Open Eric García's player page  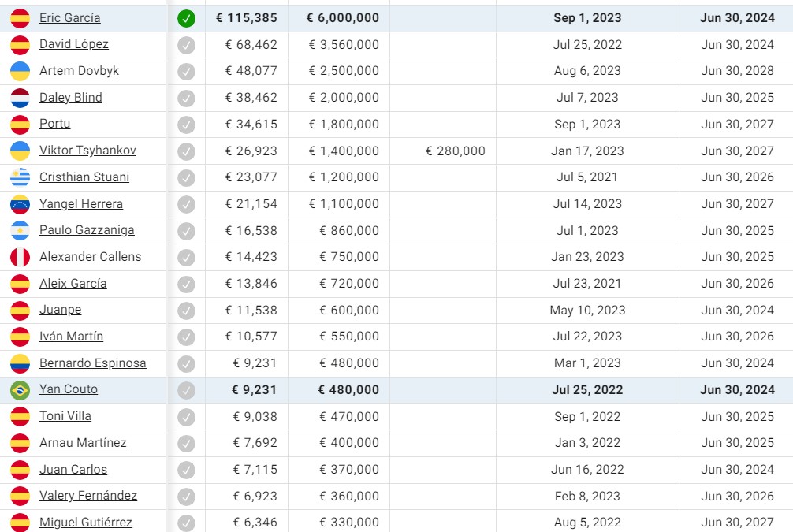pos(69,17)
